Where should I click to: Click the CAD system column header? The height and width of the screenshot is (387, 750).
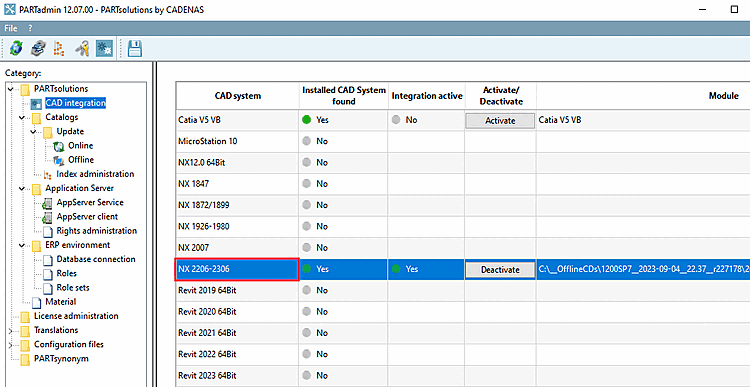237,96
